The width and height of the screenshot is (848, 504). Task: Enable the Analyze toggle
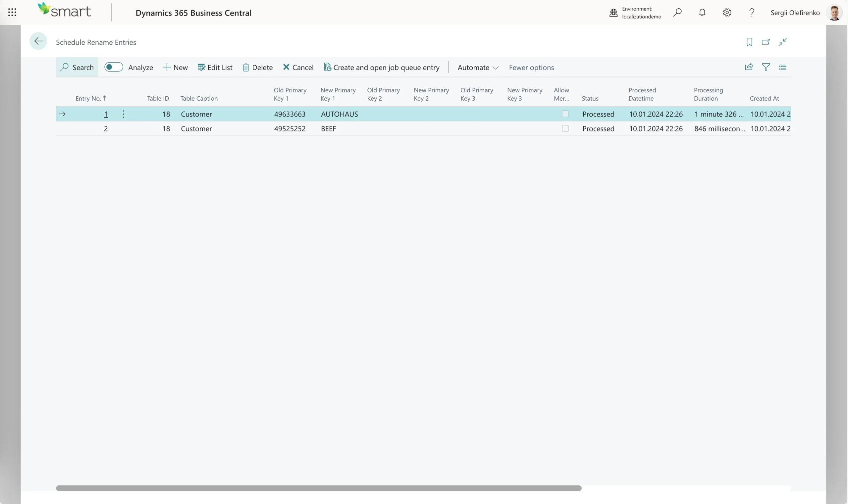pyautogui.click(x=114, y=67)
